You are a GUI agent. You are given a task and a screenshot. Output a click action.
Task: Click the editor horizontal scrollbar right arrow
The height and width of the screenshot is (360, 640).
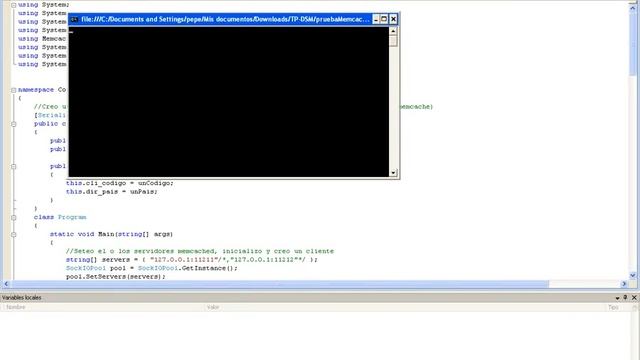624,284
